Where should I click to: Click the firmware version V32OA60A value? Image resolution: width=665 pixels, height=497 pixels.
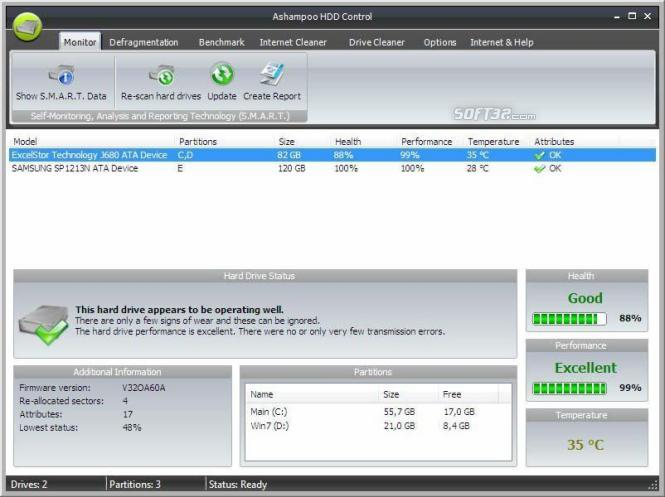click(x=144, y=388)
